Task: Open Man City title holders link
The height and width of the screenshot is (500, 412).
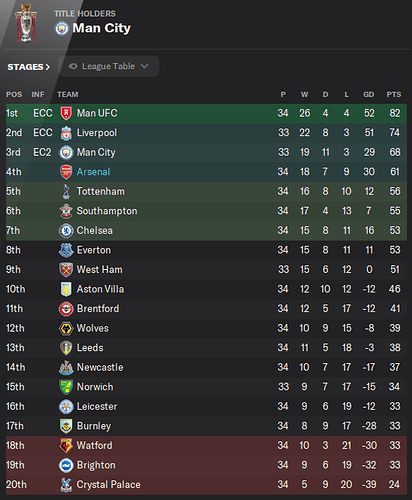Action: click(102, 28)
